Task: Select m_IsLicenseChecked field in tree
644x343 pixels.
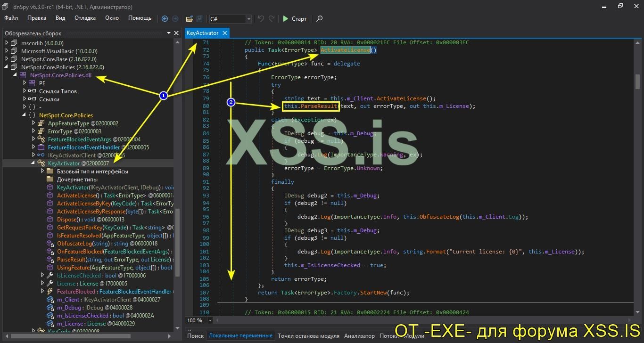Action: tap(105, 315)
